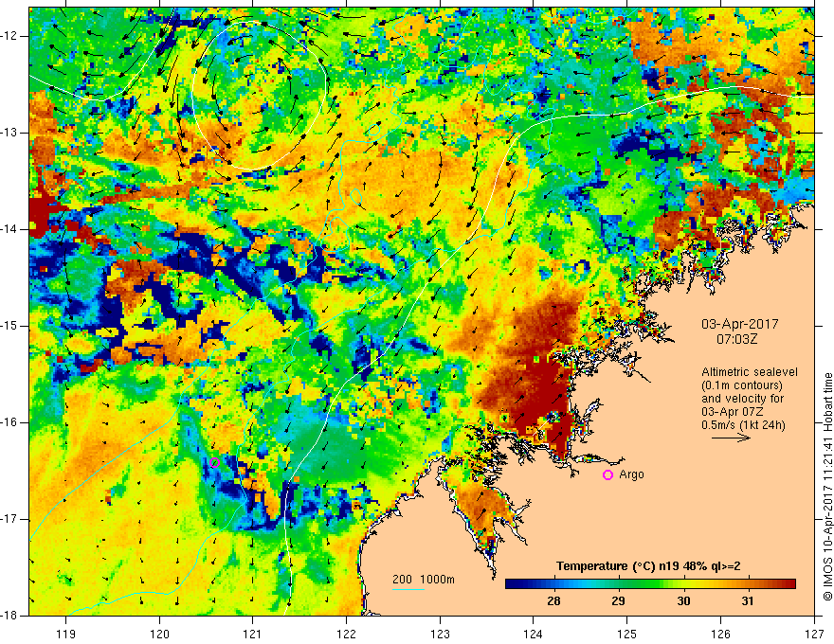Click the '0.5m/s (1kt 24h)' velocity scale text
Viewport: 834px width, 644px height.
(x=744, y=425)
